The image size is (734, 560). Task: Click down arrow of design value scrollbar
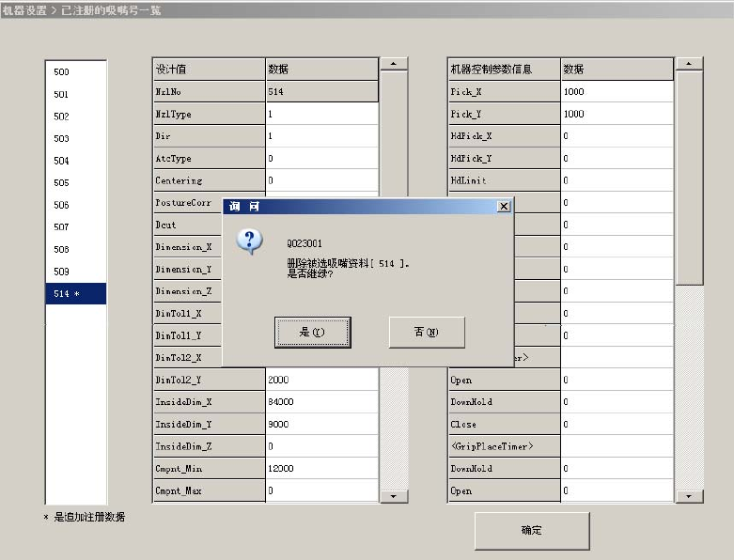point(394,496)
